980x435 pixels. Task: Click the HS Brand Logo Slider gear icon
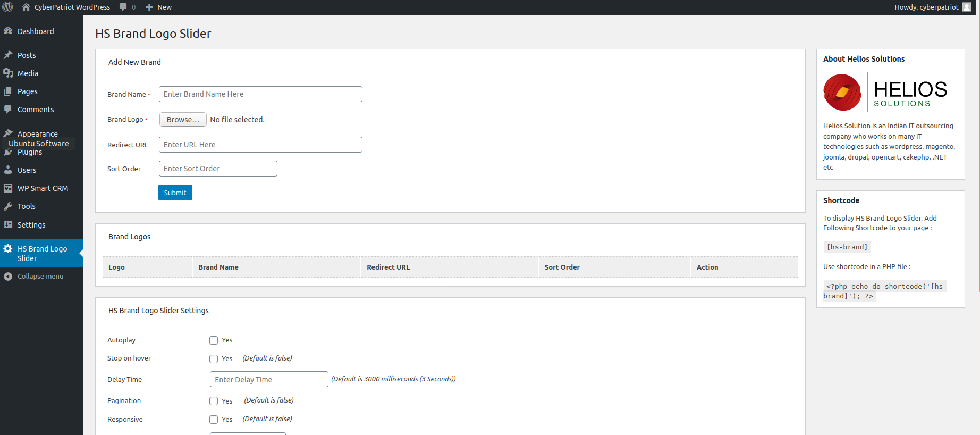(x=8, y=249)
